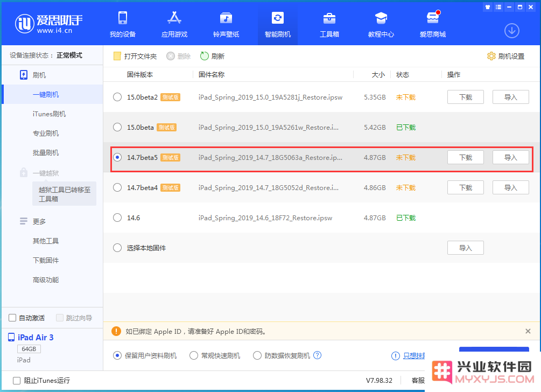The image size is (541, 392).
Task: Enable the 阻止iTunes运行 checkbox
Action: [x=17, y=380]
